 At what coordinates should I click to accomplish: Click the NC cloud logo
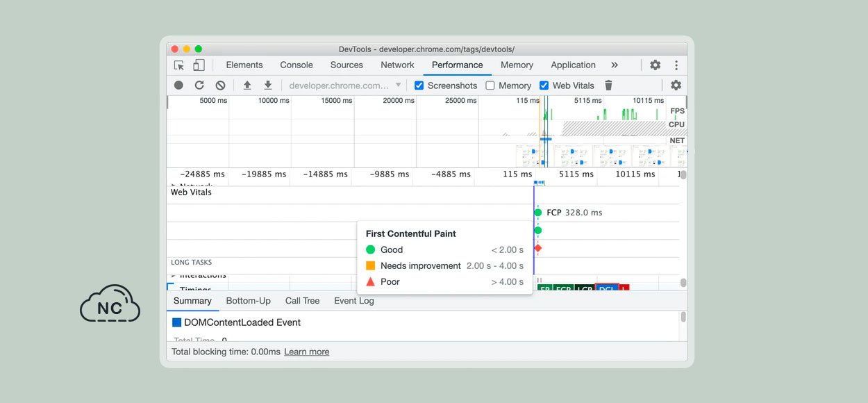110,304
